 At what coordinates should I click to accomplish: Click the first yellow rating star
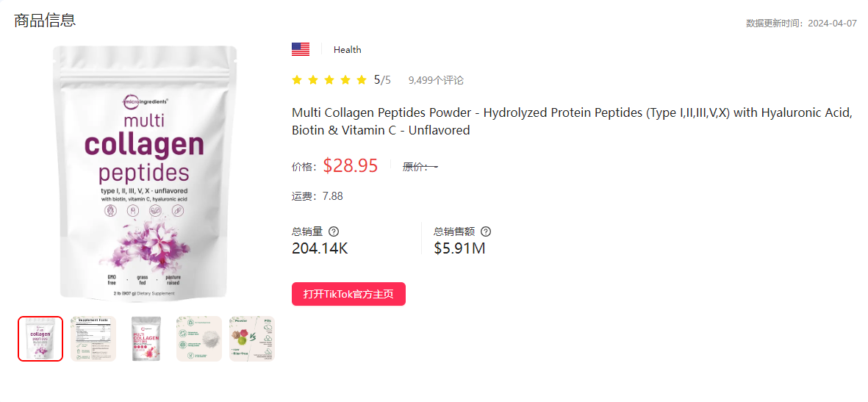(x=297, y=80)
